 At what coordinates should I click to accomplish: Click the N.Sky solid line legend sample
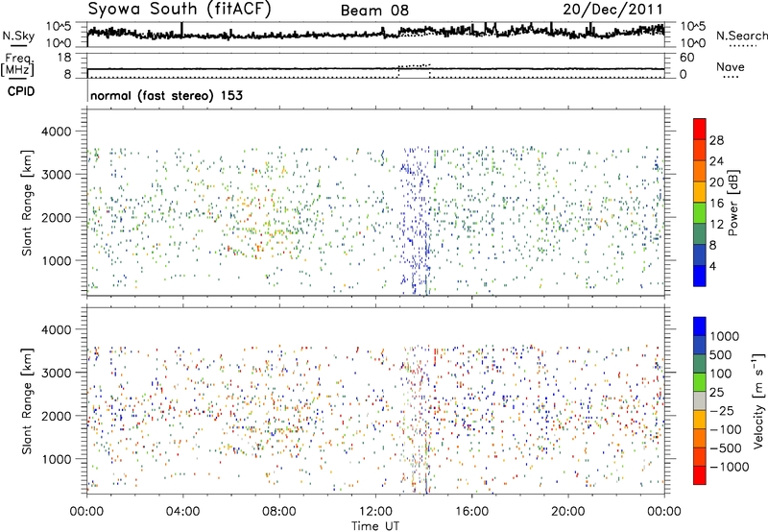[x=18, y=46]
